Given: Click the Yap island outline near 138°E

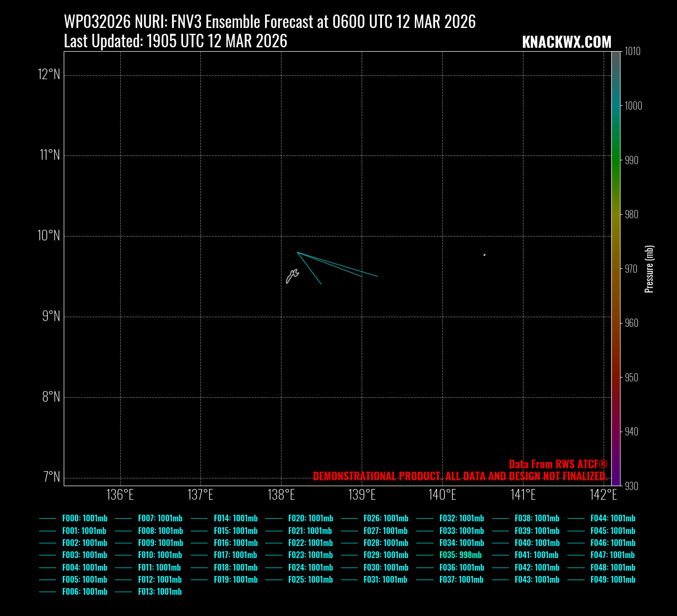Looking at the screenshot, I should (x=292, y=276).
